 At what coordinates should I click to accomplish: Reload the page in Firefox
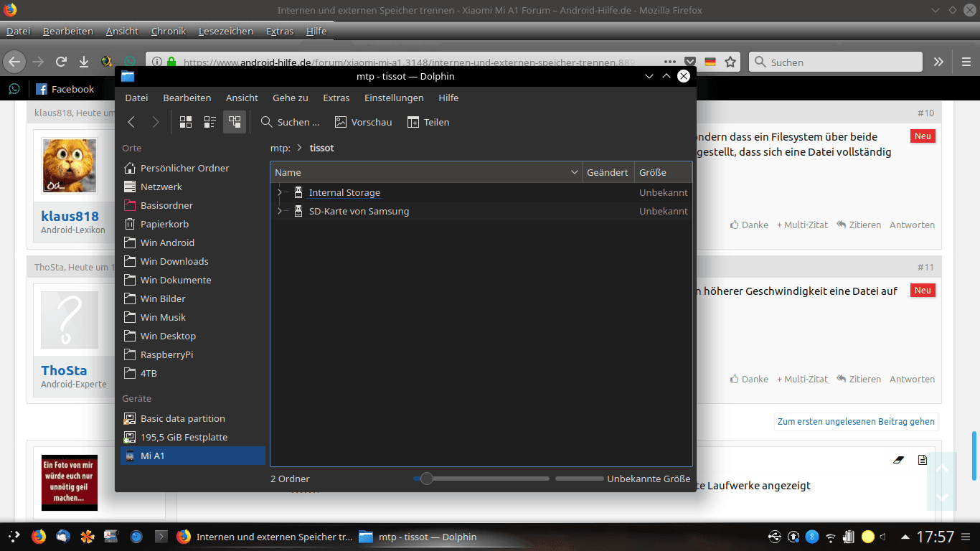coord(61,62)
